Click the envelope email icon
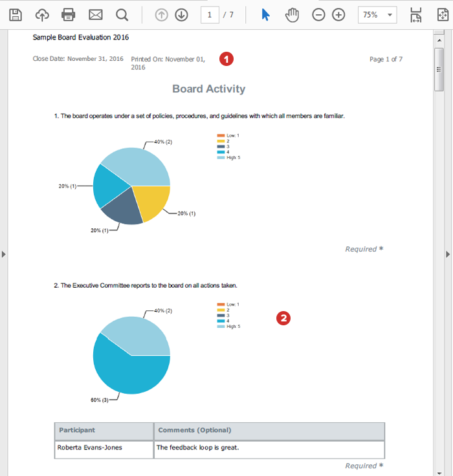453x476 pixels. pos(95,14)
